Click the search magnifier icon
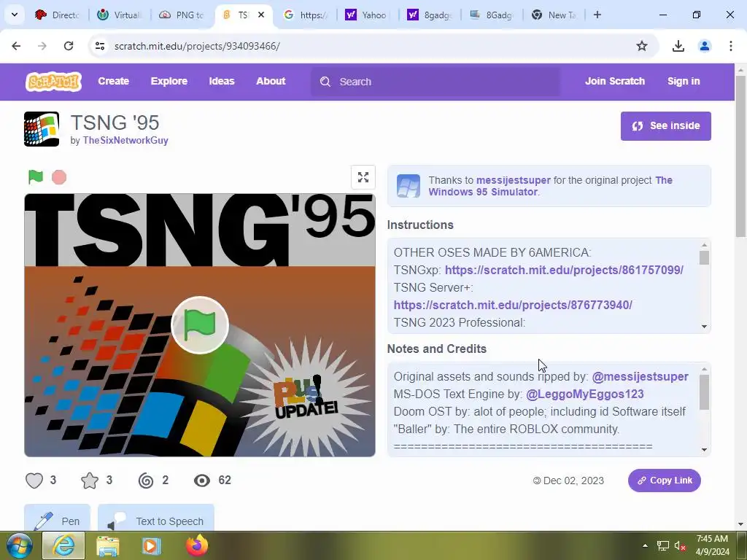Image resolution: width=747 pixels, height=560 pixels. click(x=325, y=82)
